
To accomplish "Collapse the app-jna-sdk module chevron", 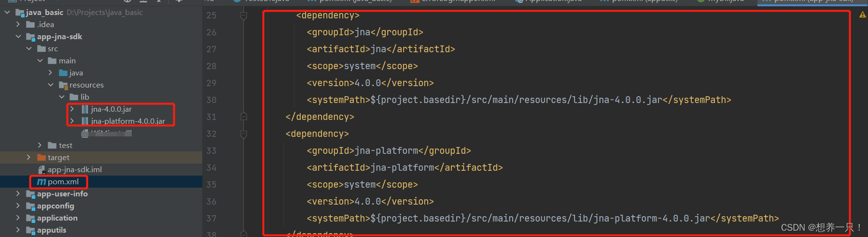I will pos(18,36).
